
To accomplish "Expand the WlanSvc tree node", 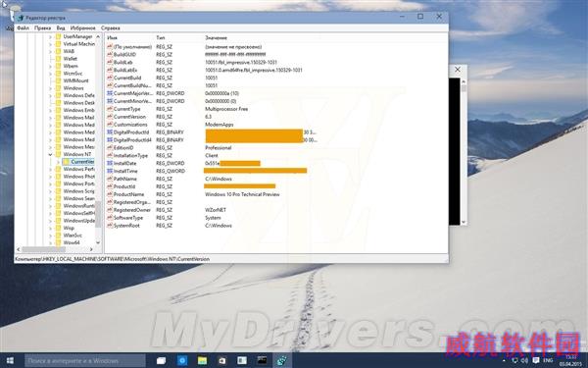I will pyautogui.click(x=50, y=236).
